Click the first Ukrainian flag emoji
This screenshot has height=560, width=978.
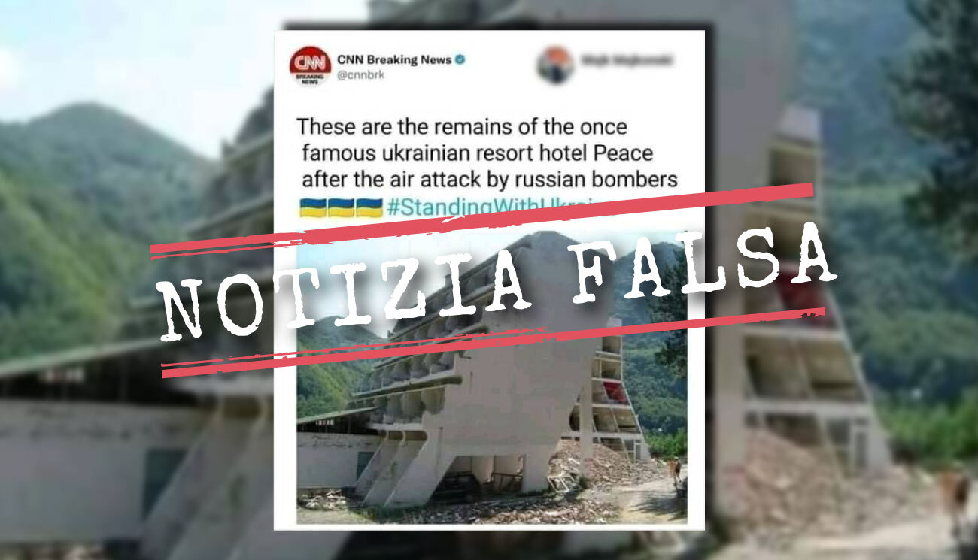pos(313,208)
